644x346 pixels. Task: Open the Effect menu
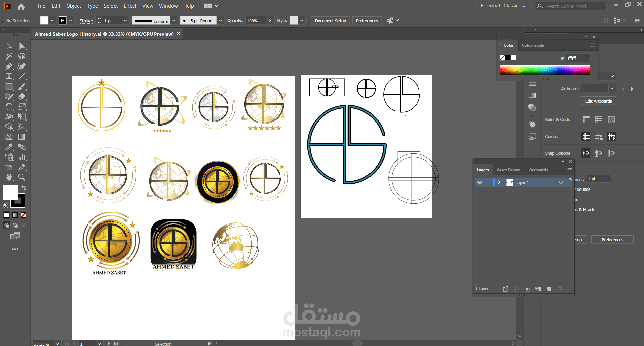130,6
